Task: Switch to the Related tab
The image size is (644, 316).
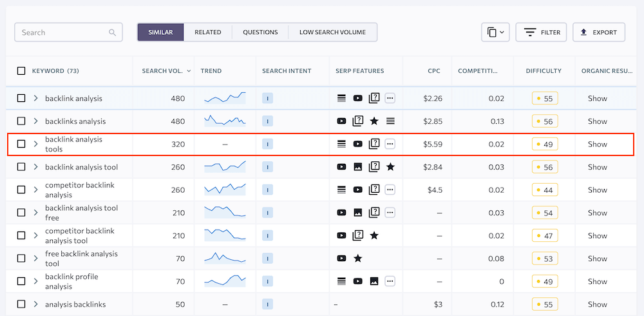Action: tap(208, 32)
